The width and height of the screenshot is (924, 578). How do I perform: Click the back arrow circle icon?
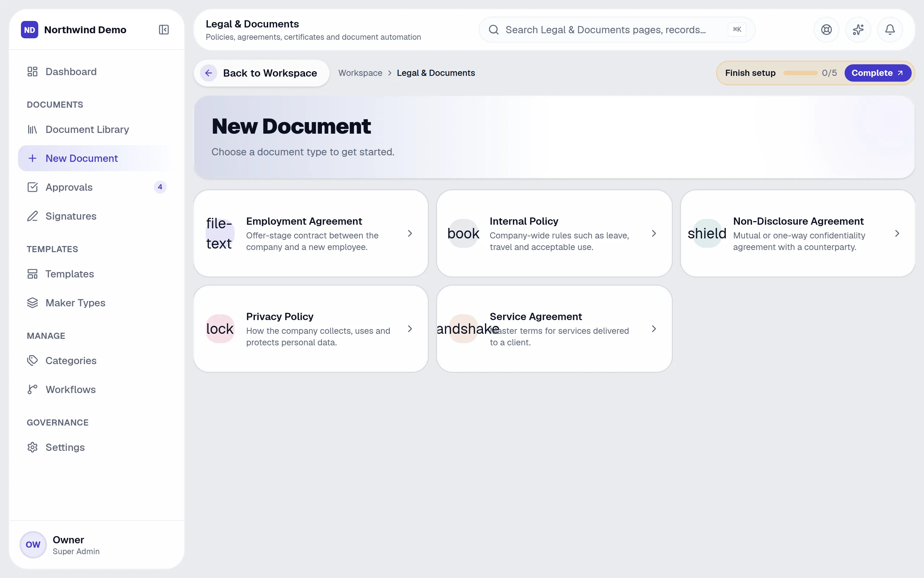click(209, 73)
